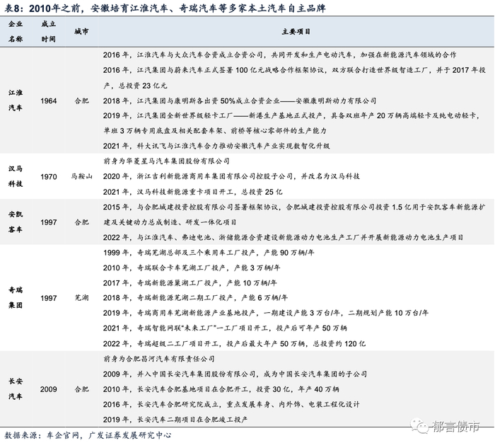Click the 合肥 city cell in 长安汽车 row
The image size is (495, 448).
coord(81,389)
